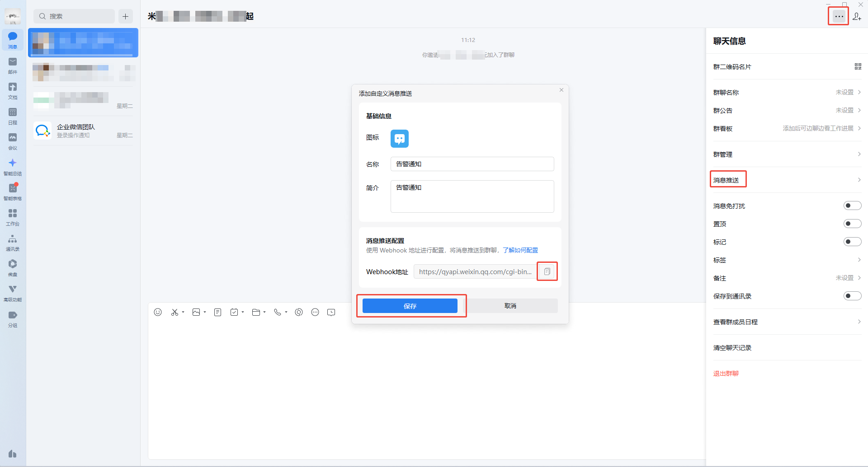Open the emoji picker in chat toolbar
Screen dimensions: 868x467
click(x=158, y=312)
